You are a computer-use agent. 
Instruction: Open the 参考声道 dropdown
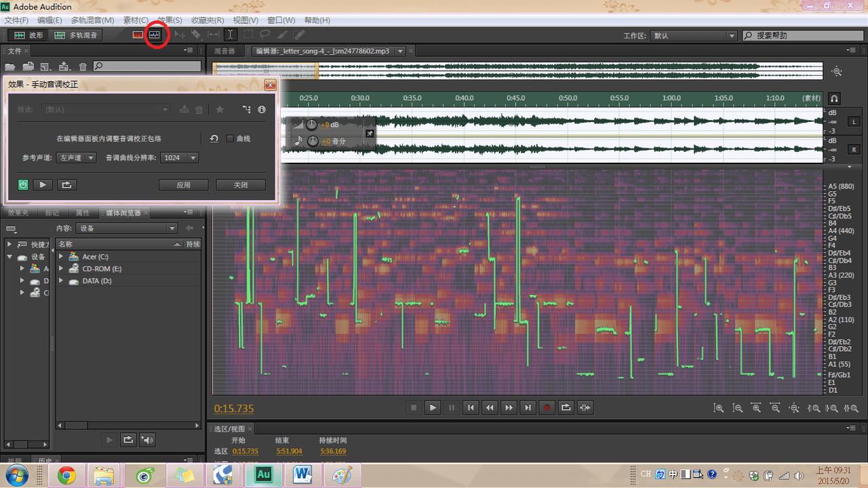tap(75, 158)
